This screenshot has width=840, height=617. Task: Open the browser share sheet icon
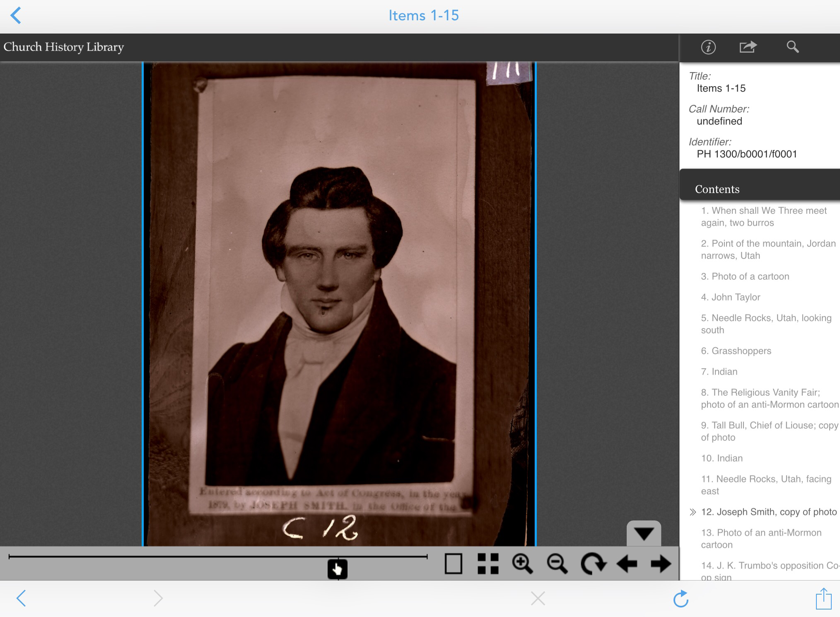(823, 598)
